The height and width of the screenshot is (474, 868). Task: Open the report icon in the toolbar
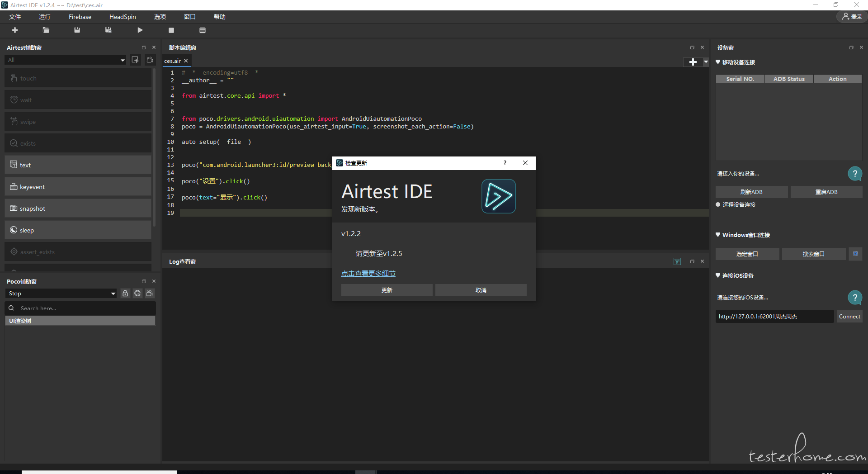(203, 30)
